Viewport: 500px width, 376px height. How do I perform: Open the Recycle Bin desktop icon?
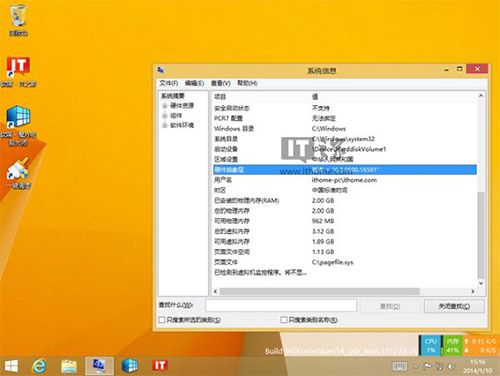point(18,20)
